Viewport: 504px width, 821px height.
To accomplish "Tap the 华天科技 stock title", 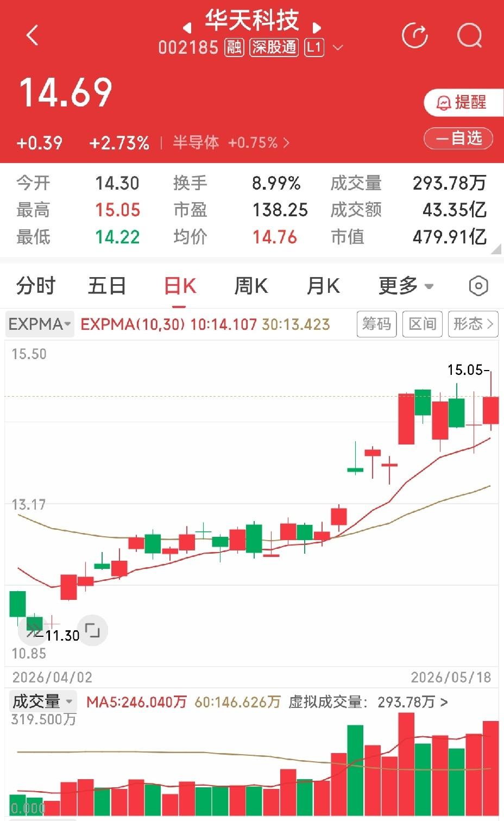I will click(x=252, y=20).
